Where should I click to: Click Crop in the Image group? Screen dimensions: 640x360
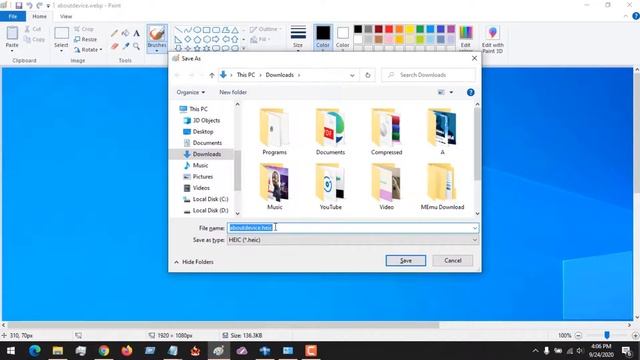pos(84,29)
